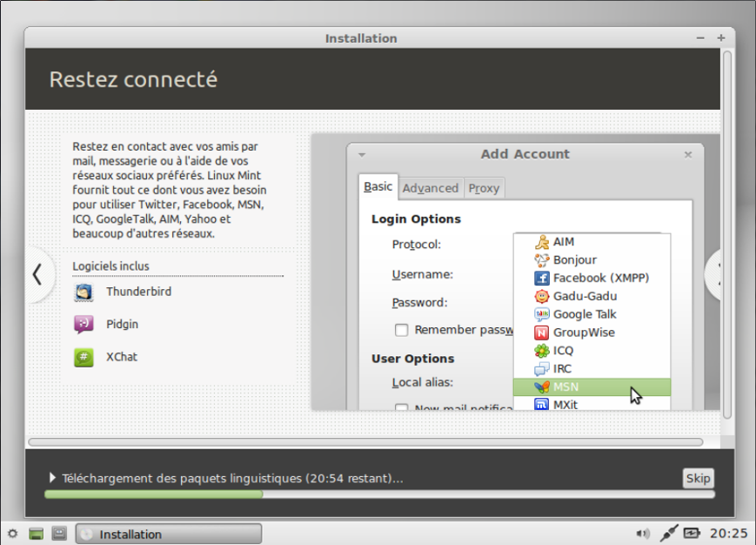Click the horizontal scrollbar under the slideshow
The height and width of the screenshot is (545, 756).
(x=365, y=441)
